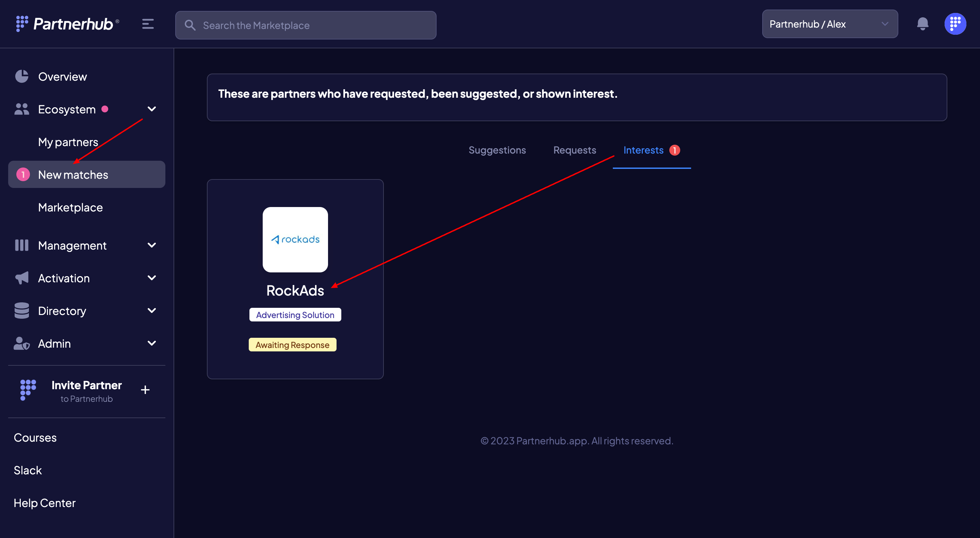The width and height of the screenshot is (980, 538).
Task: Click the copyright footer text
Action: pyautogui.click(x=576, y=441)
